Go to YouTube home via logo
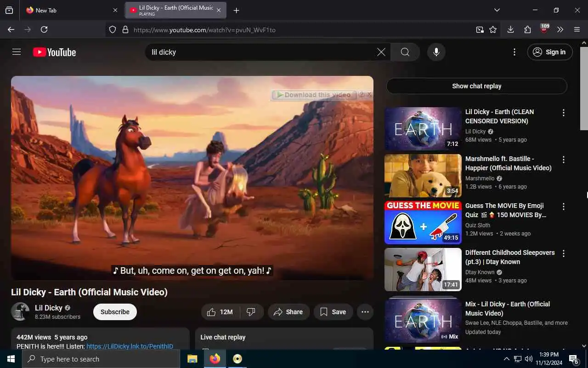The width and height of the screenshot is (588, 368). (x=54, y=52)
